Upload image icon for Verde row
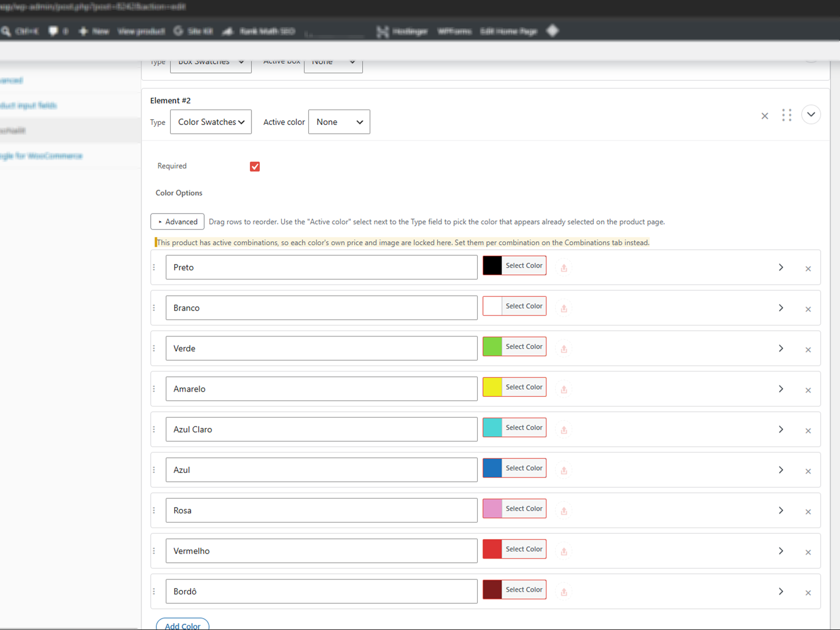The image size is (840, 630). click(x=564, y=349)
